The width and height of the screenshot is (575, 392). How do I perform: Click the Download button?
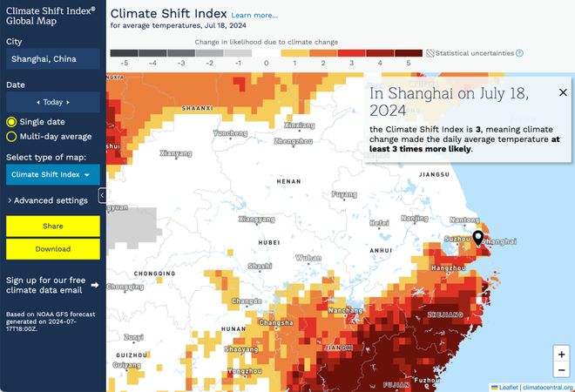[x=53, y=249]
